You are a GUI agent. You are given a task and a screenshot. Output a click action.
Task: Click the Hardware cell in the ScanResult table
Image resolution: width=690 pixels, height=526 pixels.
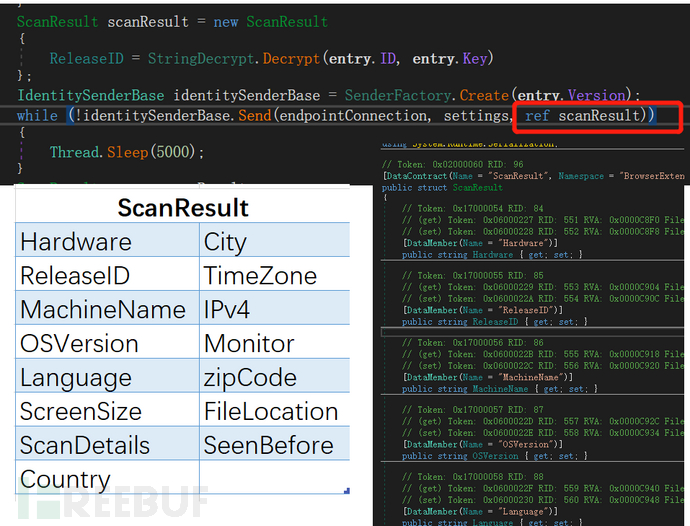coord(76,242)
